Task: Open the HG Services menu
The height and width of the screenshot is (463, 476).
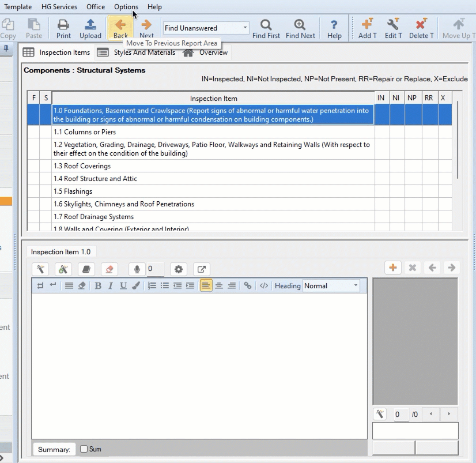Action: tap(59, 7)
